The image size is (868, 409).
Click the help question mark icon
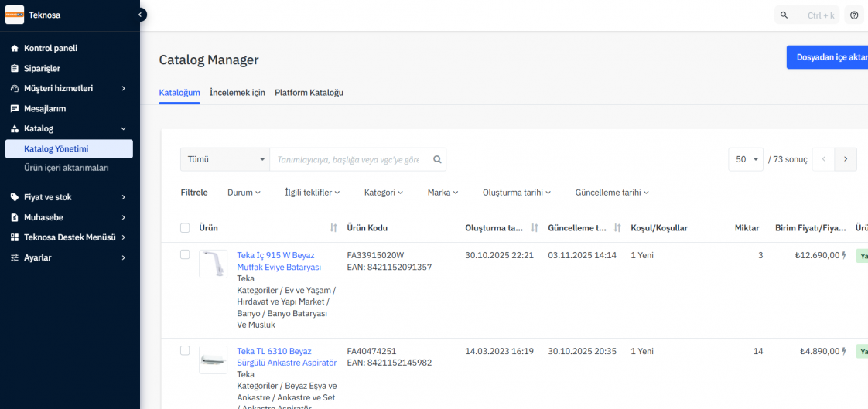tap(854, 15)
